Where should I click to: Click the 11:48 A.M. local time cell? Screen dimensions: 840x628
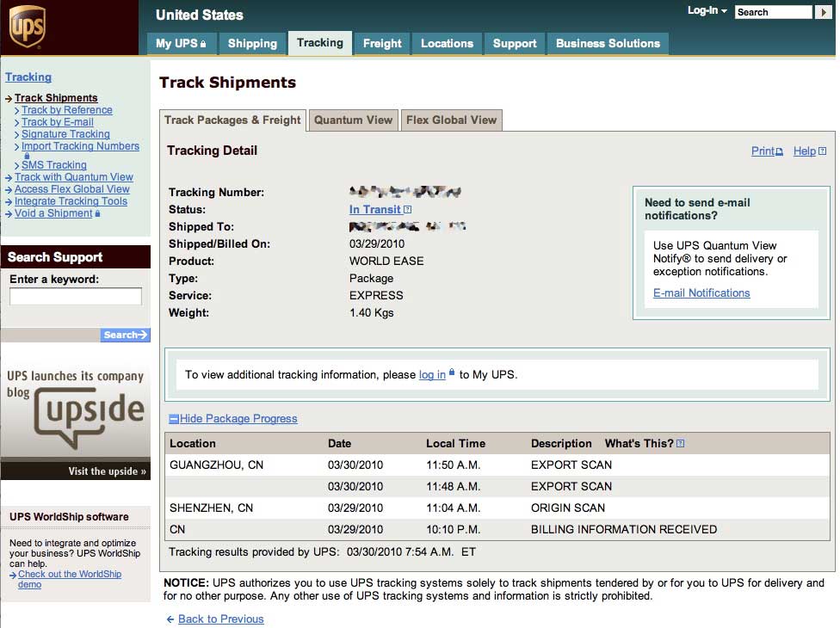pos(454,487)
